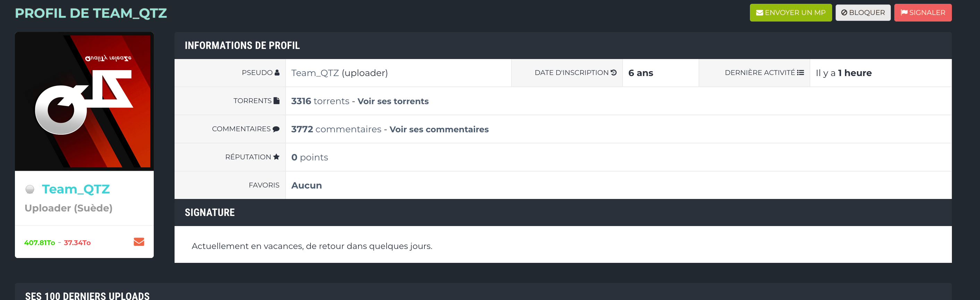Click the history icon beside Date d'inscription
980x300 pixels.
tap(614, 72)
